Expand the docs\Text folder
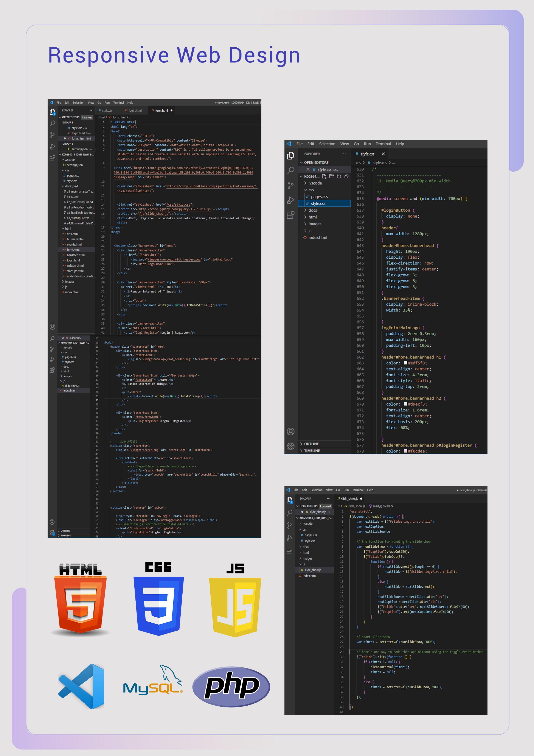 [x=71, y=186]
